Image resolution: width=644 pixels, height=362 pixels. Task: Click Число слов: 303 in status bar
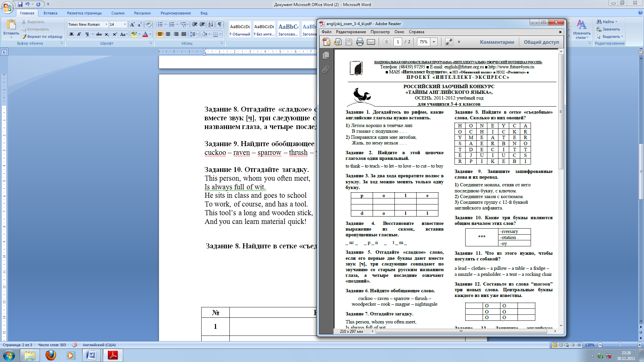tap(52, 345)
